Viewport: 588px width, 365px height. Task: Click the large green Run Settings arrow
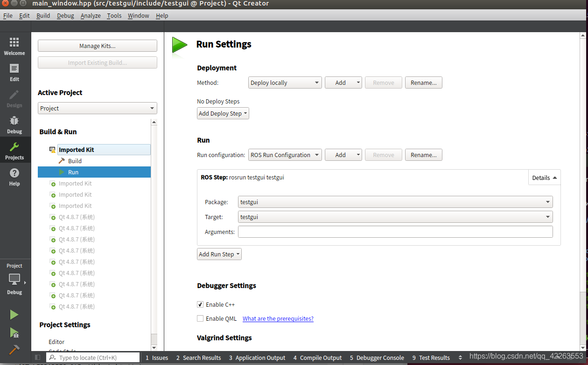point(180,45)
